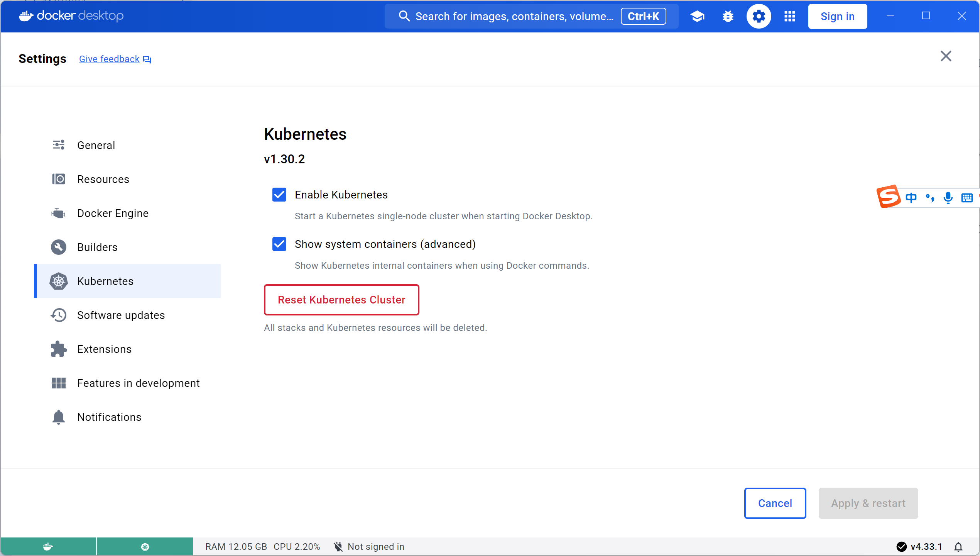Click the Kubernetes status icon in footer
This screenshot has height=556, width=980.
(x=145, y=547)
